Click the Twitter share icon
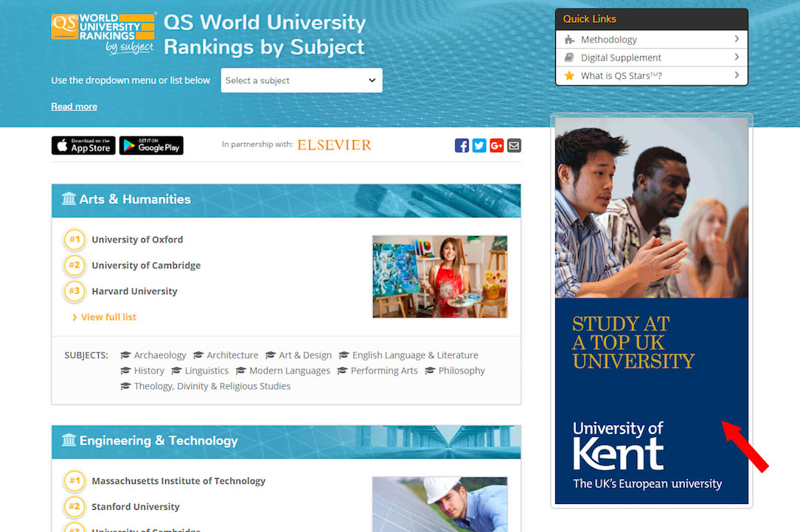Viewport: 800px width, 532px height. [479, 146]
